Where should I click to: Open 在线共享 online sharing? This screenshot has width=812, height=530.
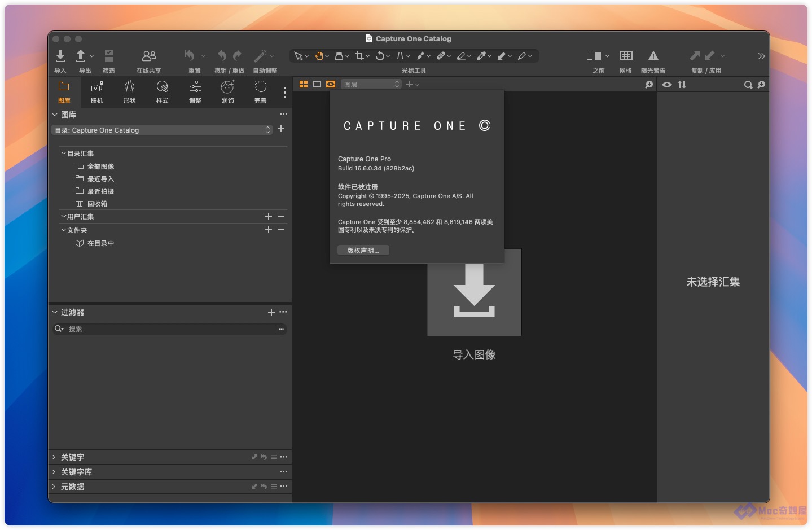pos(149,56)
